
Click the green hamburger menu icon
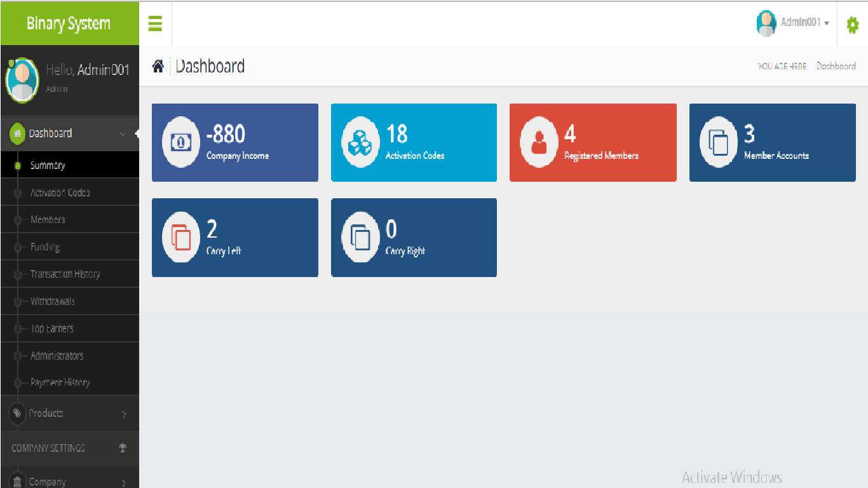(155, 24)
